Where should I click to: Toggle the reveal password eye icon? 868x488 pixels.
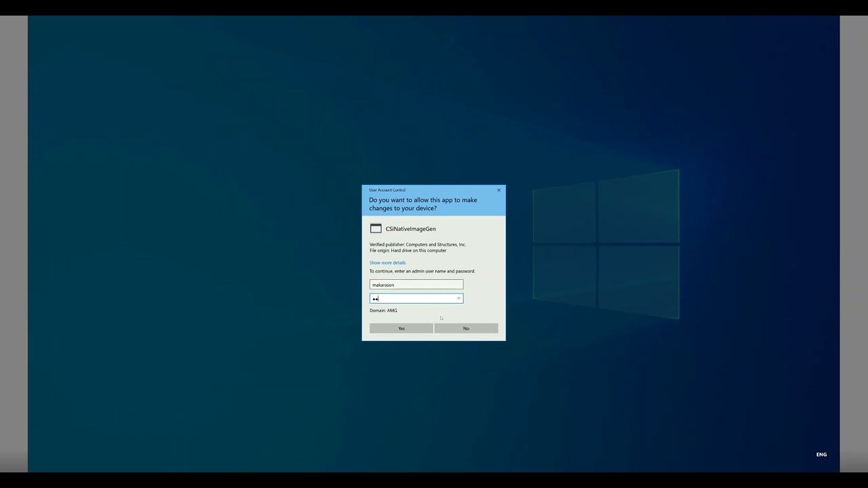(x=458, y=298)
